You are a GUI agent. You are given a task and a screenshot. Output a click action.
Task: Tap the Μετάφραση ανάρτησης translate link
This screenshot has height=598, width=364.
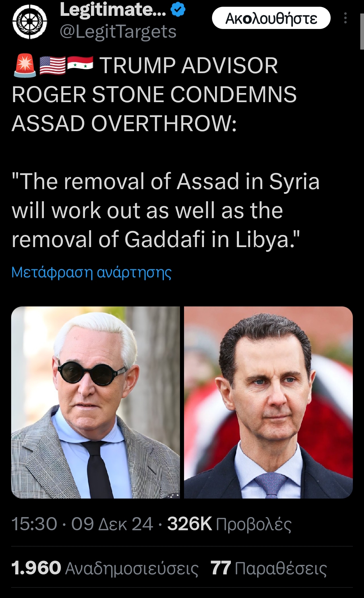pos(91,272)
